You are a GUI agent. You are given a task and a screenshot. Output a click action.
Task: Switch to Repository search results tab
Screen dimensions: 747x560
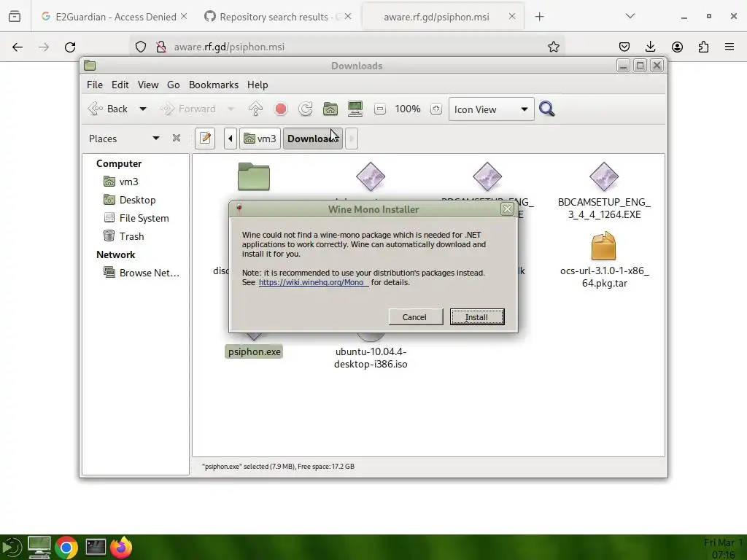274,17
